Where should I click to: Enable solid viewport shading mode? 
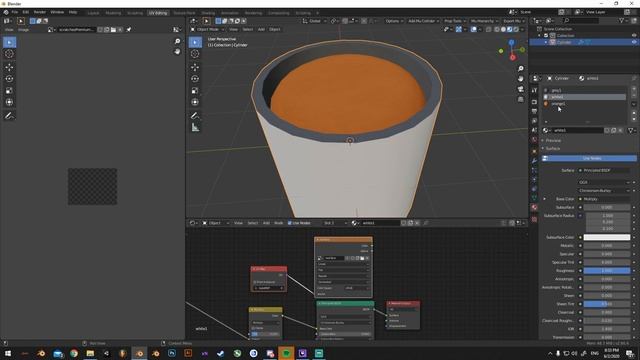(503, 29)
